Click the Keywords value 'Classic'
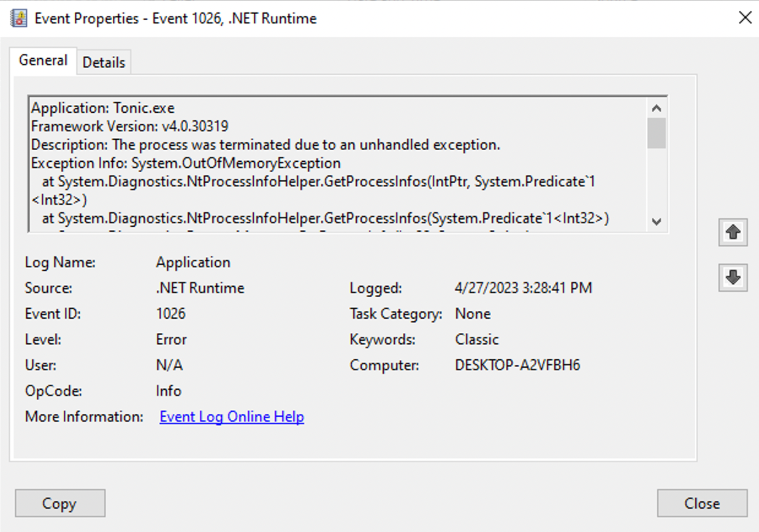Image resolution: width=759 pixels, height=532 pixels. 477,340
